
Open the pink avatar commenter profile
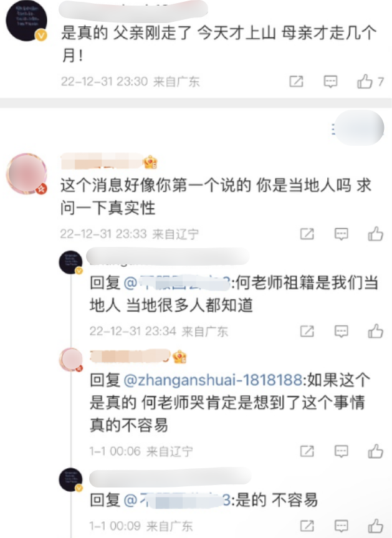[27, 173]
